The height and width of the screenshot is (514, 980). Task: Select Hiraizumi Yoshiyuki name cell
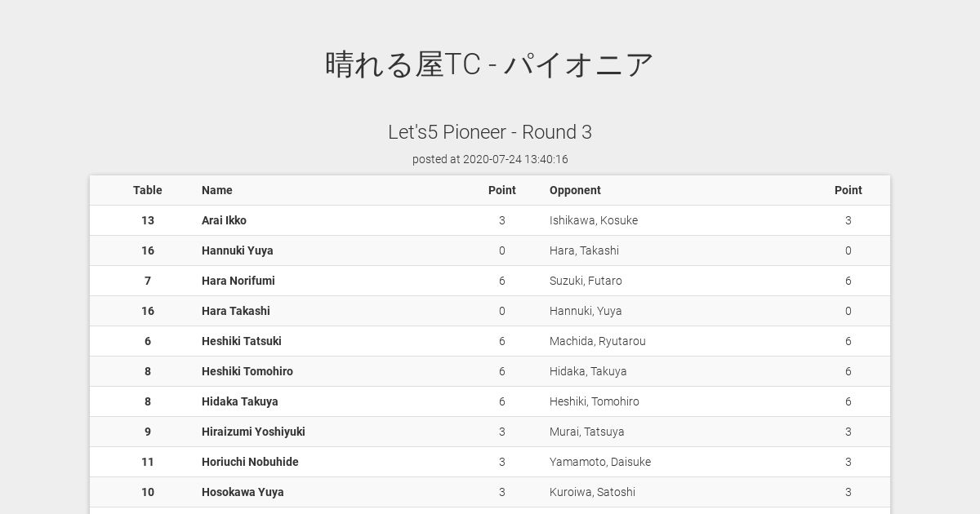[x=253, y=432]
